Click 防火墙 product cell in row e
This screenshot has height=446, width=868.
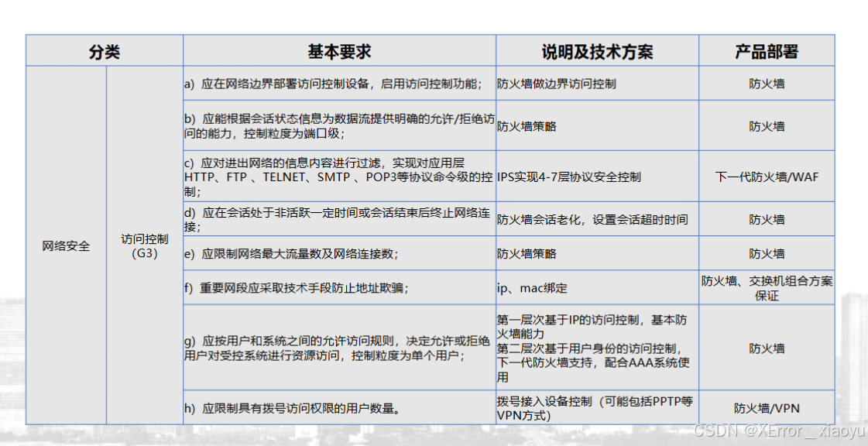pyautogui.click(x=767, y=253)
